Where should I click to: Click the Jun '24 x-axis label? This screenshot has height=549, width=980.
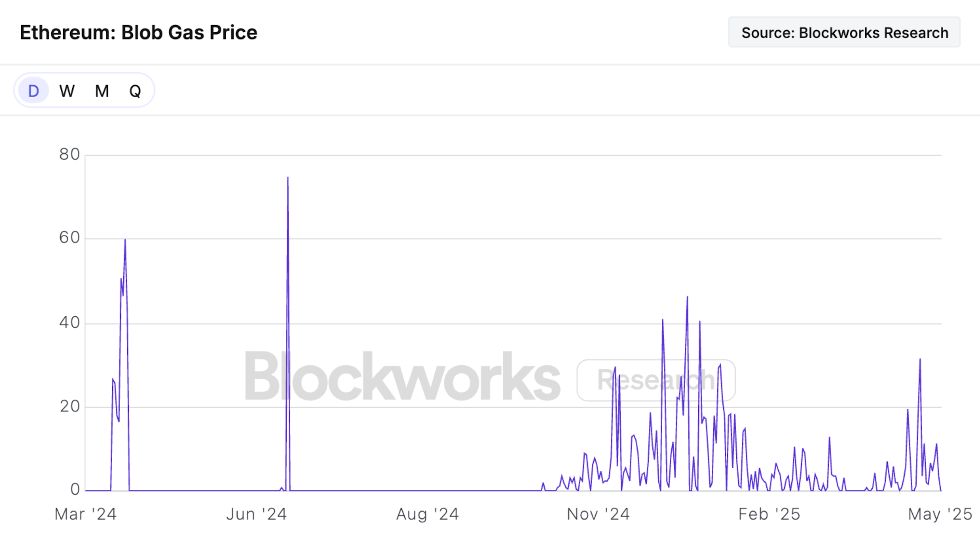[x=256, y=514]
